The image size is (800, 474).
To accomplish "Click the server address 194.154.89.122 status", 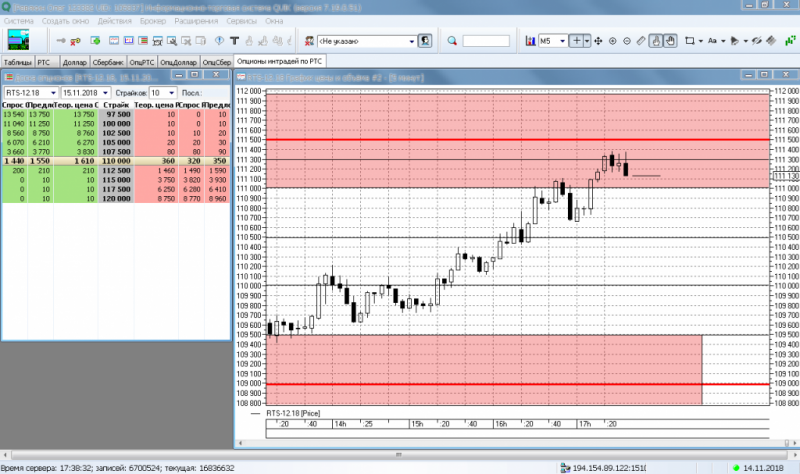I will tap(609, 468).
